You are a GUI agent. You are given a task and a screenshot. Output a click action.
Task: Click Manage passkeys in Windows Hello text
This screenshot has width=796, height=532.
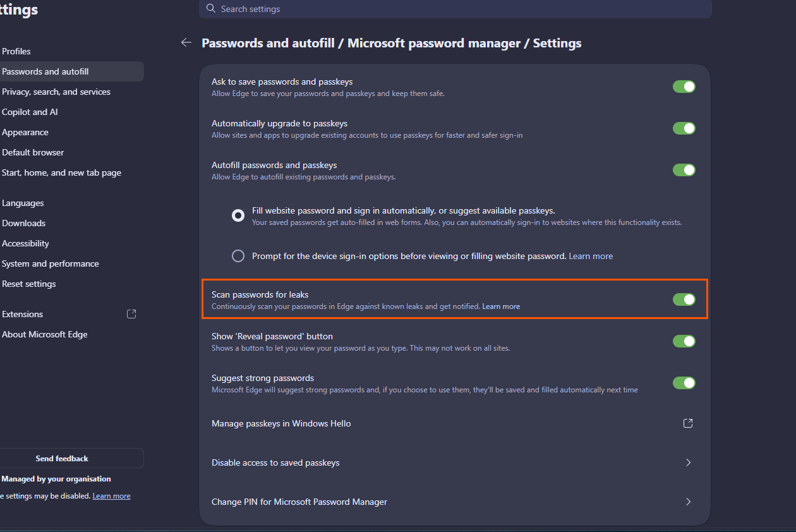coord(281,423)
